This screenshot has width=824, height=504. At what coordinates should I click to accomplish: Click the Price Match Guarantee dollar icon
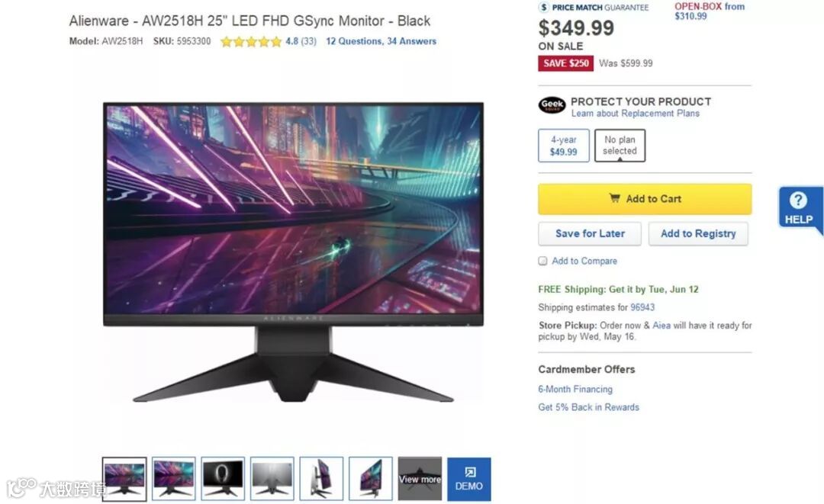pyautogui.click(x=544, y=8)
